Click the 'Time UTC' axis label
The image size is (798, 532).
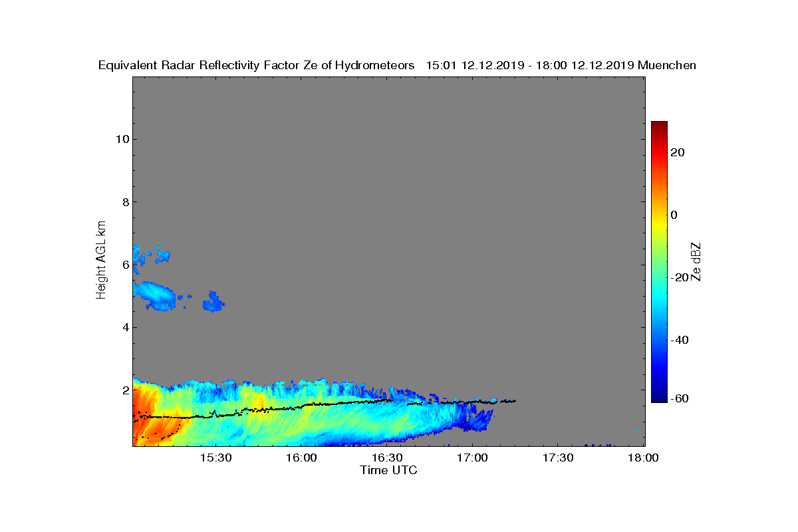coord(388,470)
